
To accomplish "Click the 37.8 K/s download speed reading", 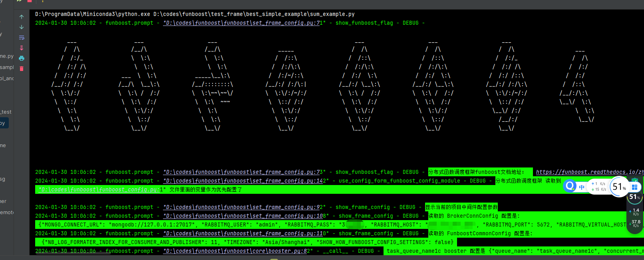I will tap(635, 223).
